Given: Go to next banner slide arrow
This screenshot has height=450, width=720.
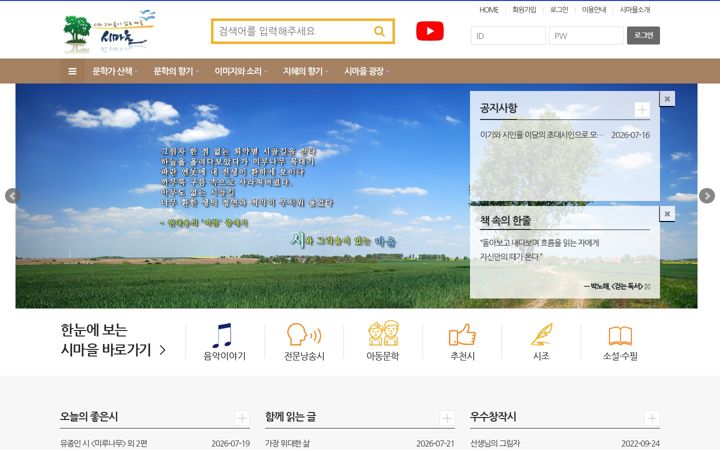Looking at the screenshot, I should point(707,196).
